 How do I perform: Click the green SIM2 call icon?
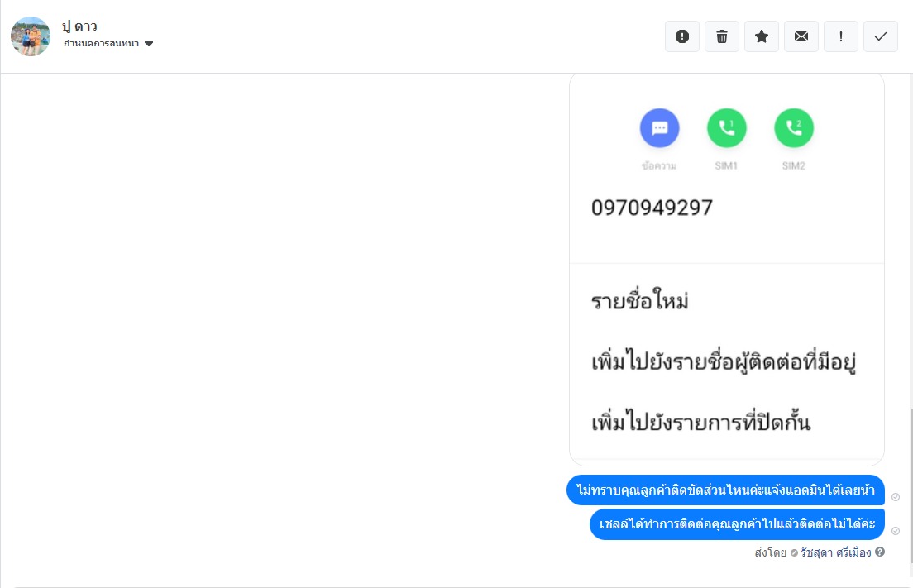coord(794,128)
